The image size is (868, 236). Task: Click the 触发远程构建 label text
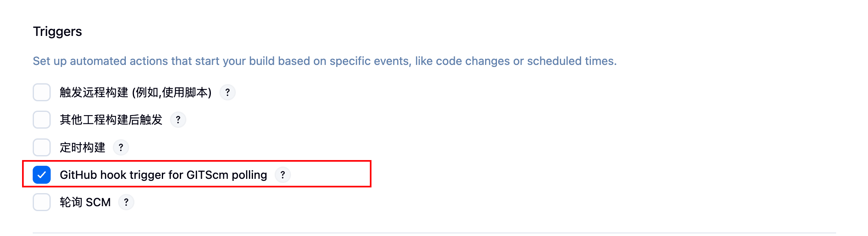(94, 93)
